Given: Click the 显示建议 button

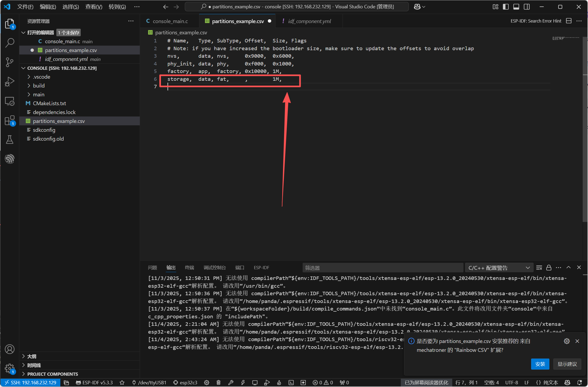Looking at the screenshot, I should (x=567, y=364).
